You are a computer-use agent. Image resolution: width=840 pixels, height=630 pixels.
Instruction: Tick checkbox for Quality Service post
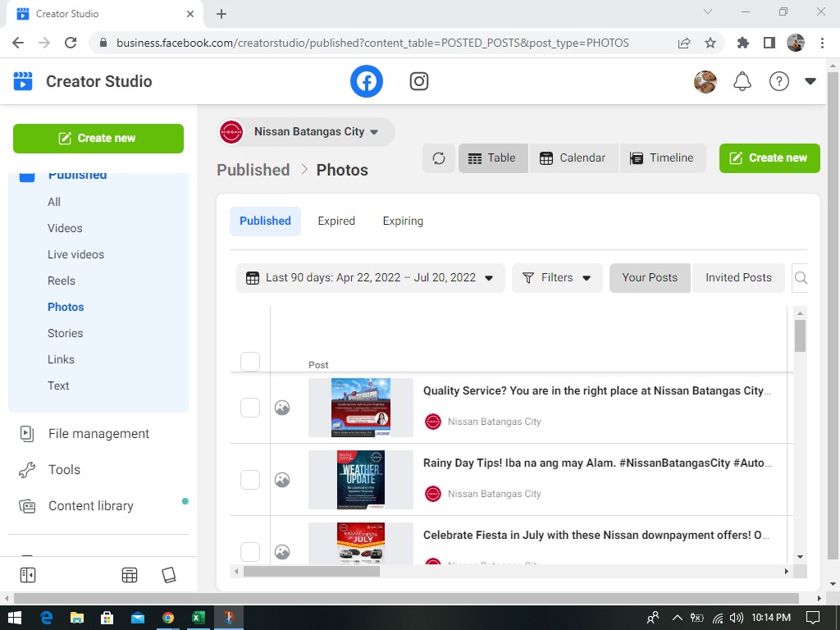tap(250, 408)
